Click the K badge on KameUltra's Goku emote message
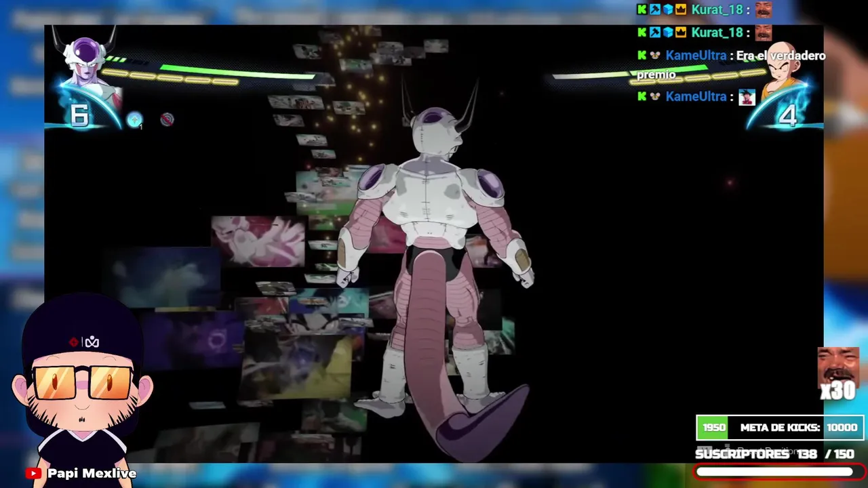Viewport: 868px width, 488px height. click(x=642, y=96)
